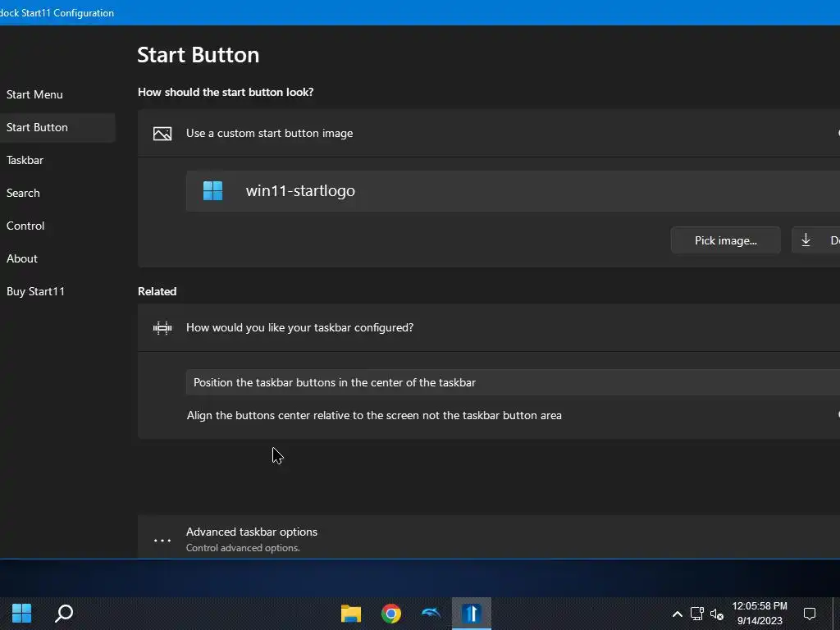Image resolution: width=840 pixels, height=630 pixels.
Task: Click the custom start button image icon
Action: point(162,134)
